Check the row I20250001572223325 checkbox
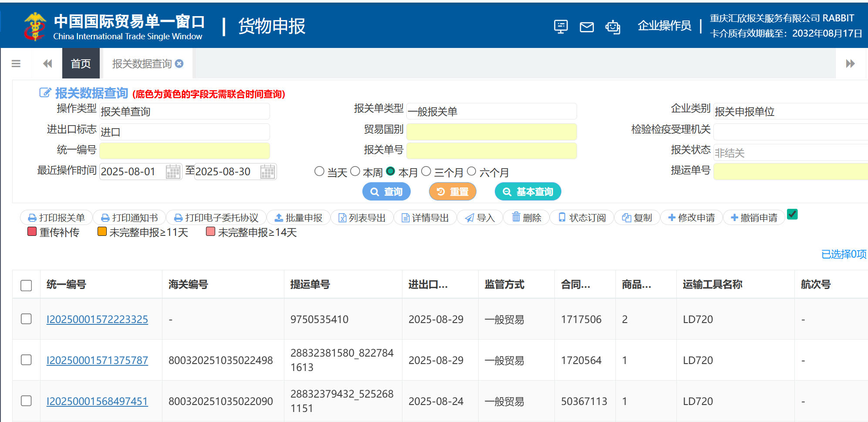 (26, 319)
